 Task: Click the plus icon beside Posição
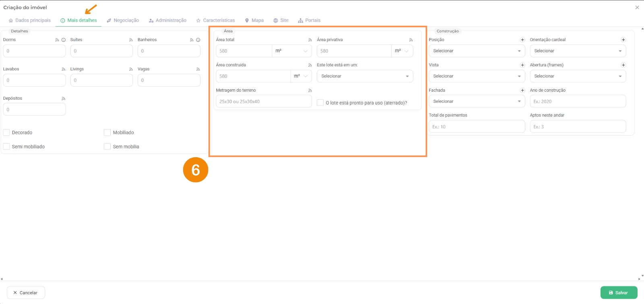[x=522, y=40]
